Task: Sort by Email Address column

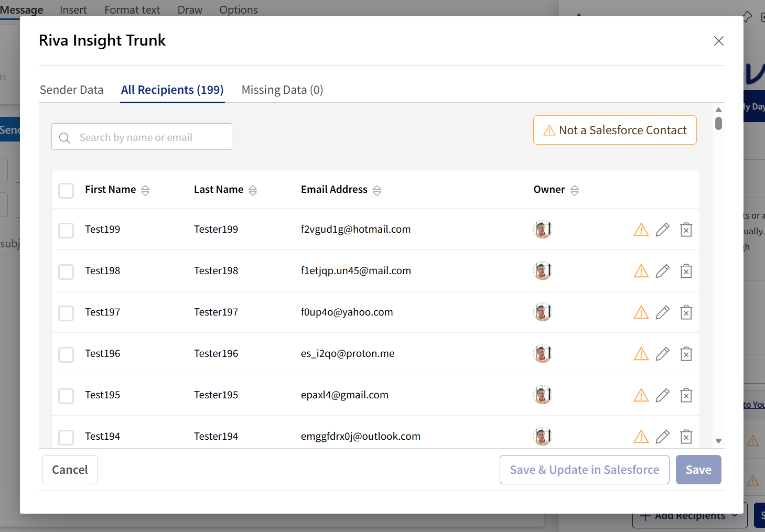Action: click(x=377, y=190)
